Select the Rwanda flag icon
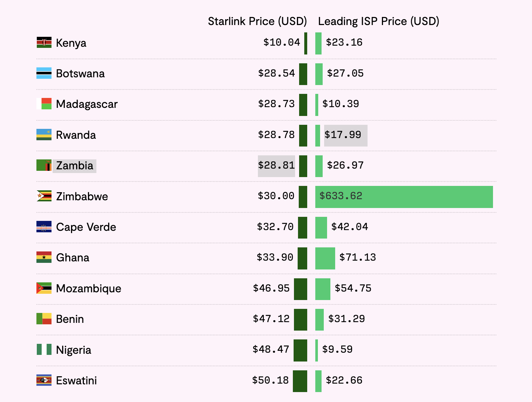Viewport: 532px width, 402px height. click(x=44, y=135)
